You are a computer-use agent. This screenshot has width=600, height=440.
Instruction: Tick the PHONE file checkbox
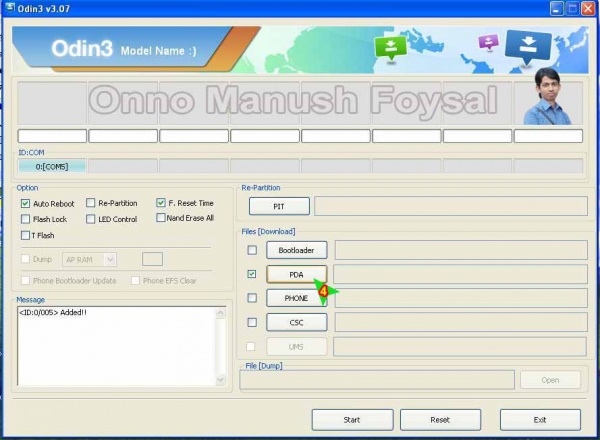252,298
